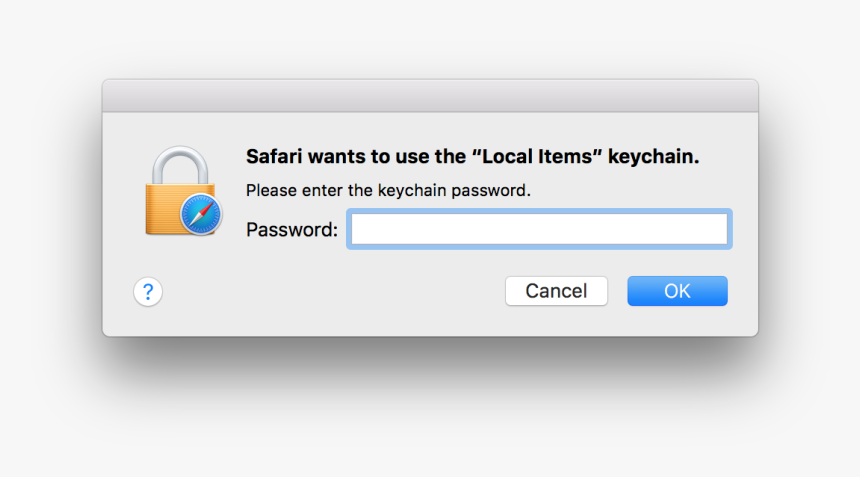Click the "Password:" field label
The image size is (860, 477).
tap(292, 230)
